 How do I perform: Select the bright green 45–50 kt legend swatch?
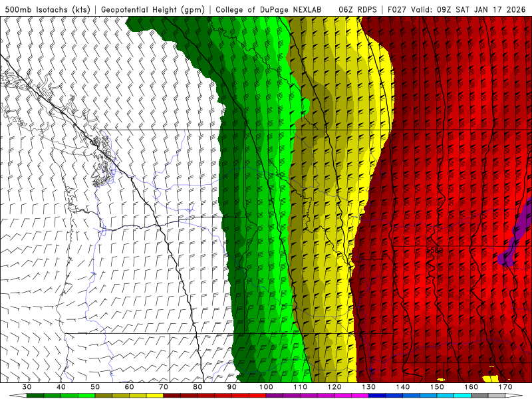tap(86, 395)
